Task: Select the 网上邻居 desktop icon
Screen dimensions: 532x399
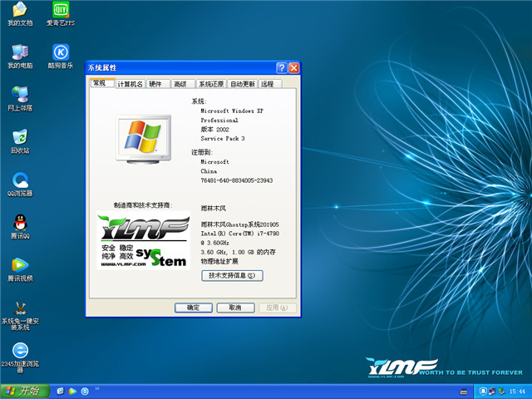Action: 20,99
